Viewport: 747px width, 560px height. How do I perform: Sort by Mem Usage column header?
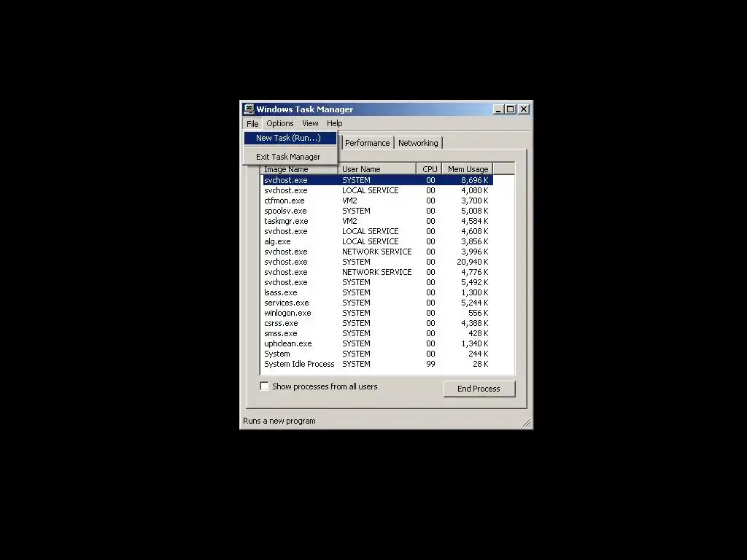tap(468, 169)
